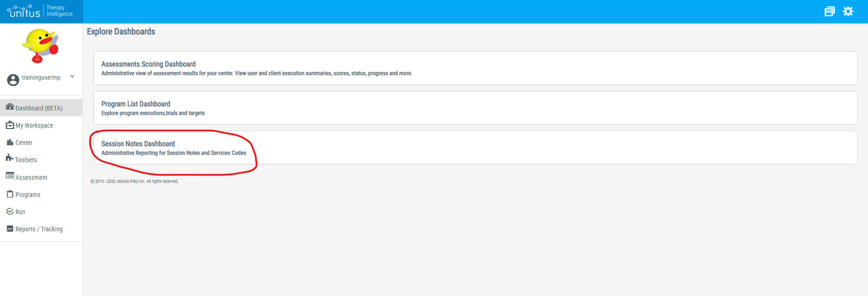Go to Center menu item

41,143
